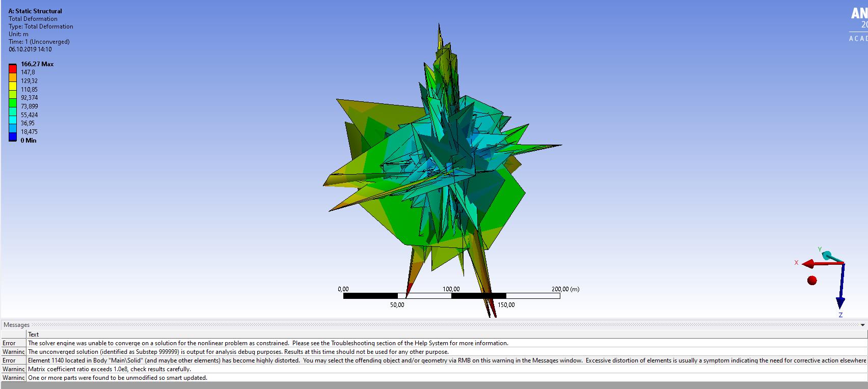Open the Messages panel dropdown arrow

click(863, 325)
